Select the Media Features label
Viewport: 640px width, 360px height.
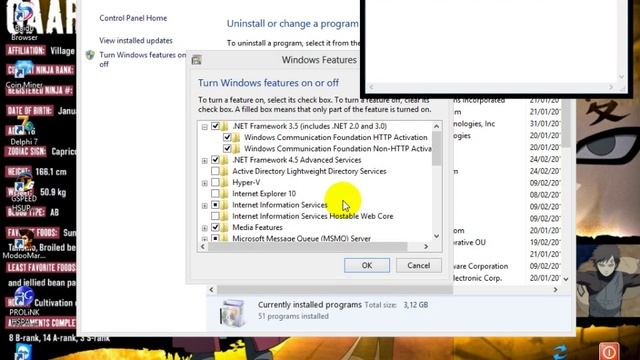(257, 227)
